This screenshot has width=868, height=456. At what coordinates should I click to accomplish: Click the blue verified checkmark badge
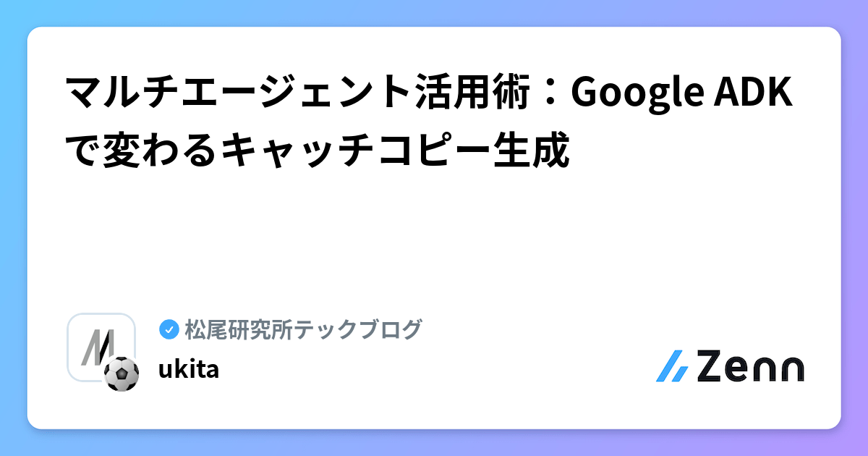pyautogui.click(x=169, y=329)
